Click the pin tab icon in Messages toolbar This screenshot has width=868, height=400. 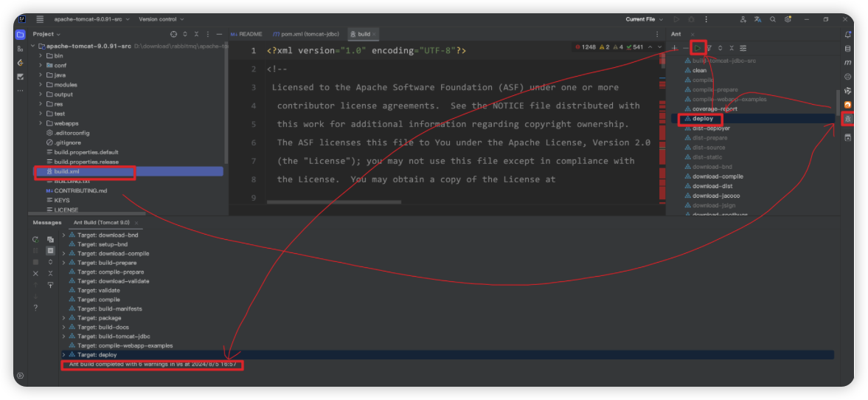coord(50,285)
